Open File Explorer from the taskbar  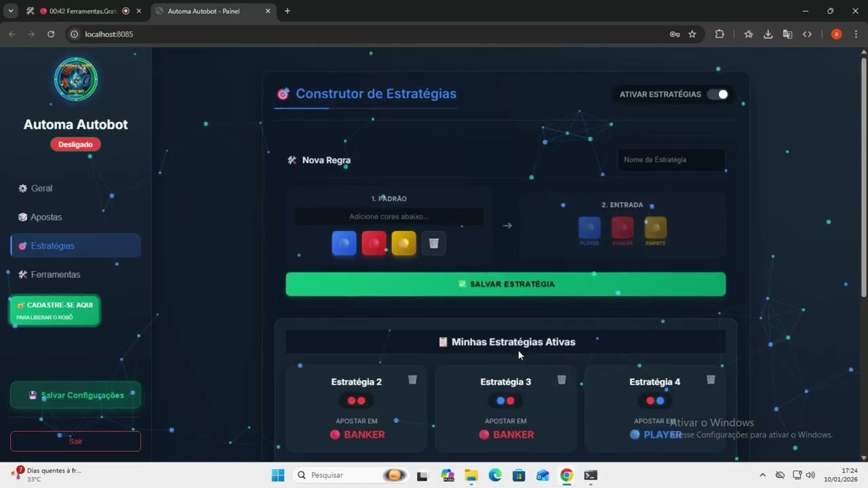click(471, 475)
